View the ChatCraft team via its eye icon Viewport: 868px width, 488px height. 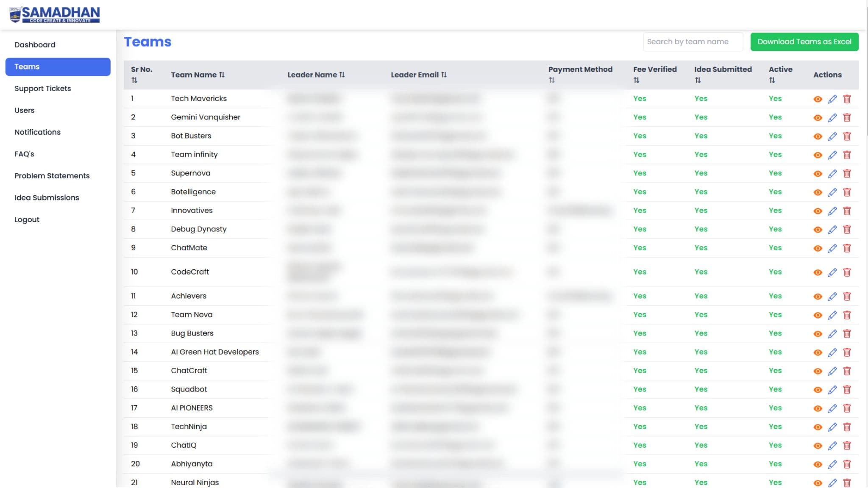coord(818,371)
